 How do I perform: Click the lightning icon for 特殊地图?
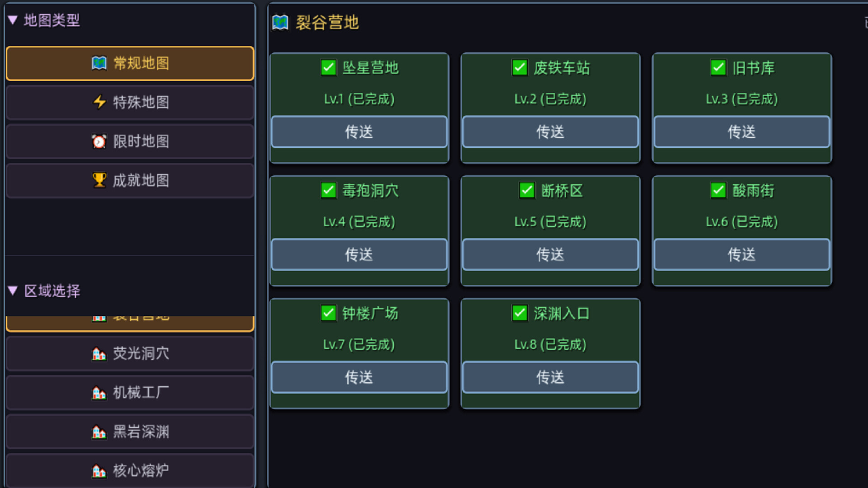[x=100, y=103]
